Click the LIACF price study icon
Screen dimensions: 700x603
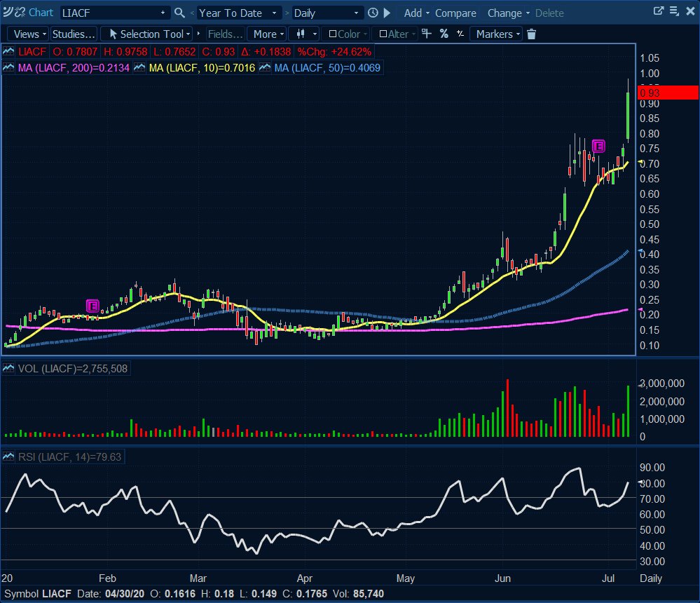(8, 52)
